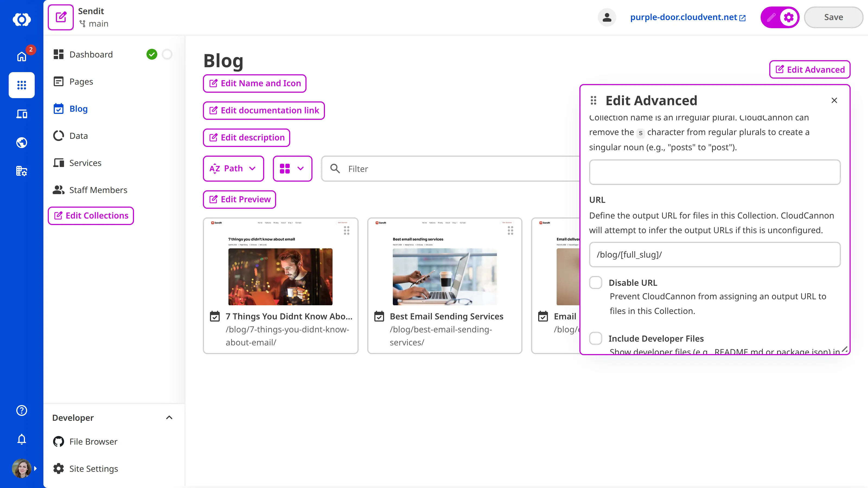
Task: Open the building settings icon in left rail
Action: pyautogui.click(x=22, y=171)
